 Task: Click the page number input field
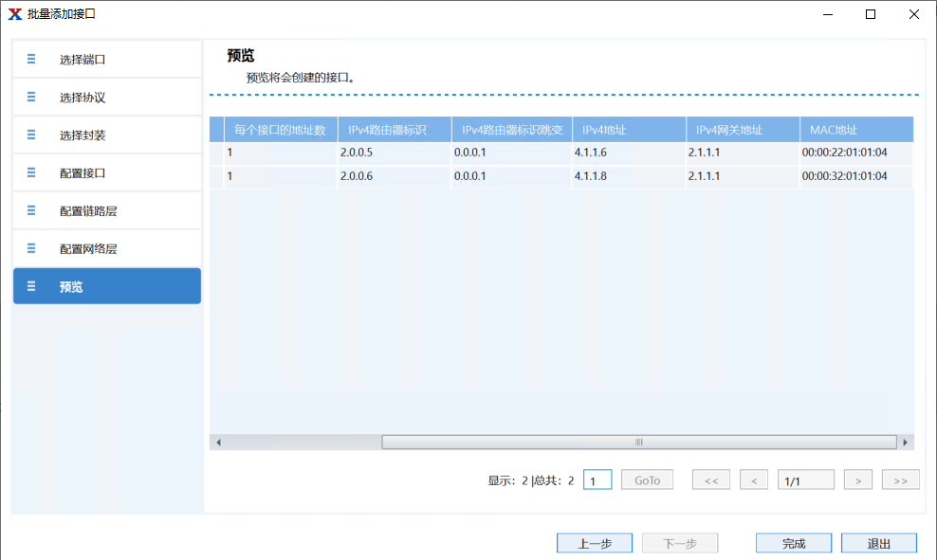tap(597, 479)
